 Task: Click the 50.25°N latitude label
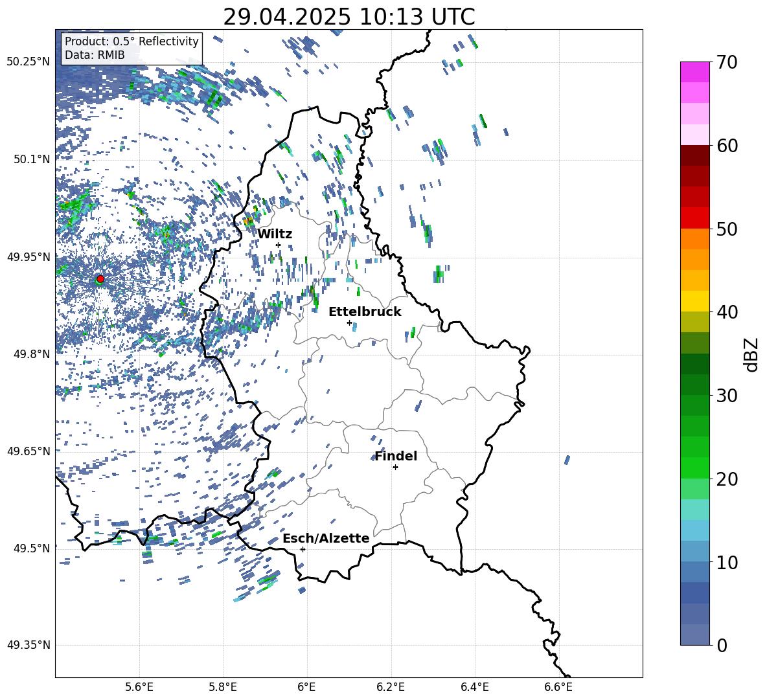coord(29,62)
